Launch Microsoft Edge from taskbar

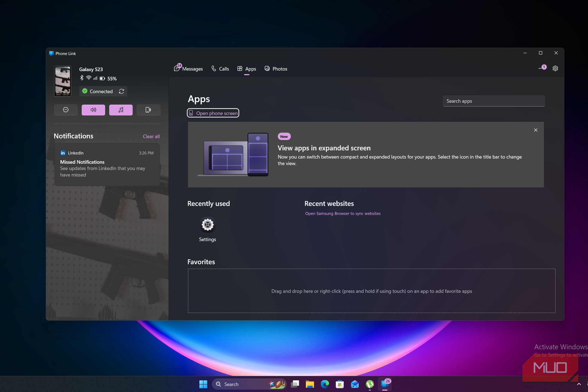click(x=325, y=384)
